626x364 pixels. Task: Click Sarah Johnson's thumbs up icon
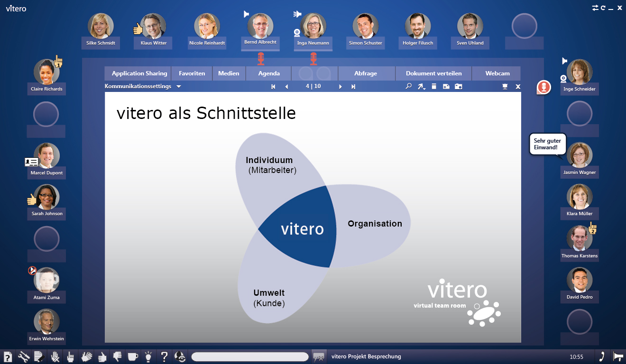tap(32, 200)
